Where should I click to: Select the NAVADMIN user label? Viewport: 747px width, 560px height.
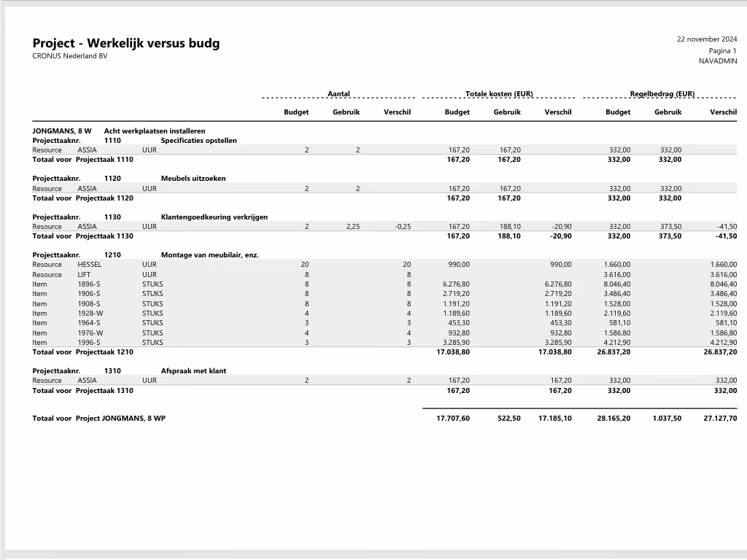pyautogui.click(x=718, y=61)
